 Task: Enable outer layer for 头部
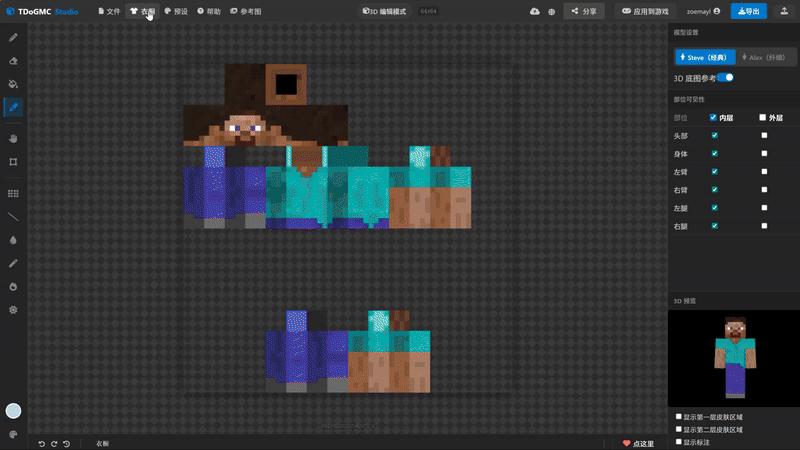click(764, 135)
